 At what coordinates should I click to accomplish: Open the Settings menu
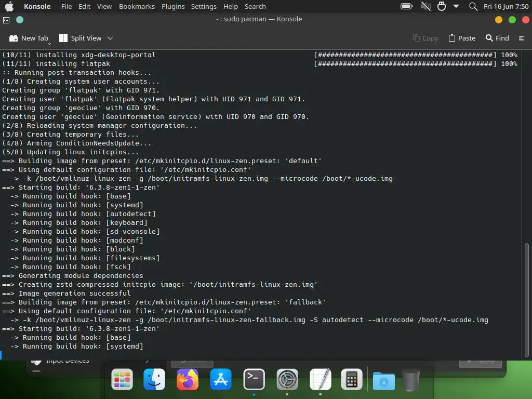click(x=204, y=6)
